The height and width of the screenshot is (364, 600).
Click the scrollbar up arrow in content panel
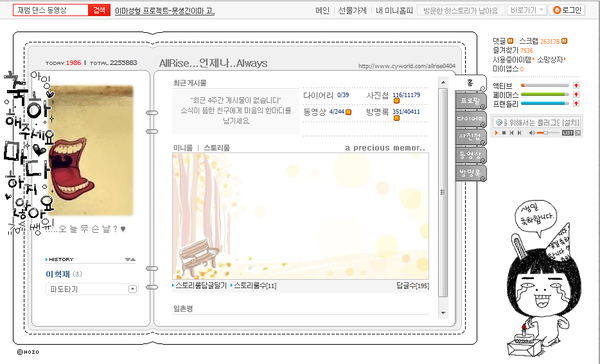click(443, 82)
